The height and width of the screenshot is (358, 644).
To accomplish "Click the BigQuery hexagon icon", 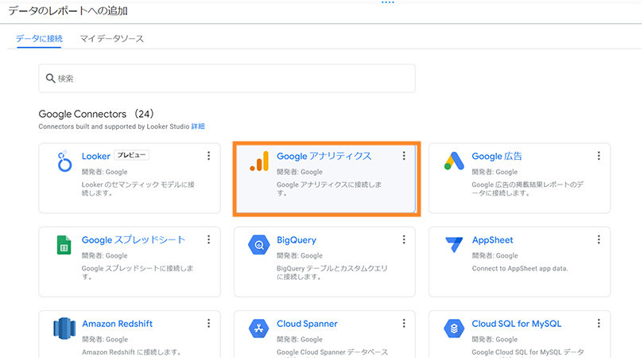I will [x=259, y=245].
